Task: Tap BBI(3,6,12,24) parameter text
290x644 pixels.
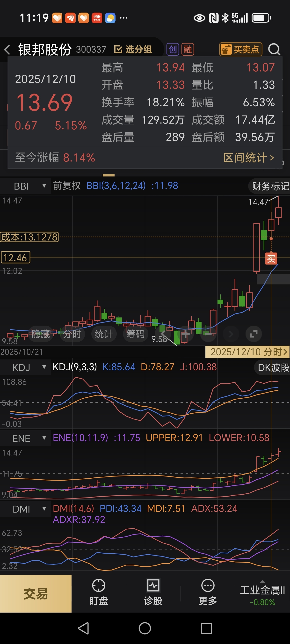Action: click(x=116, y=186)
